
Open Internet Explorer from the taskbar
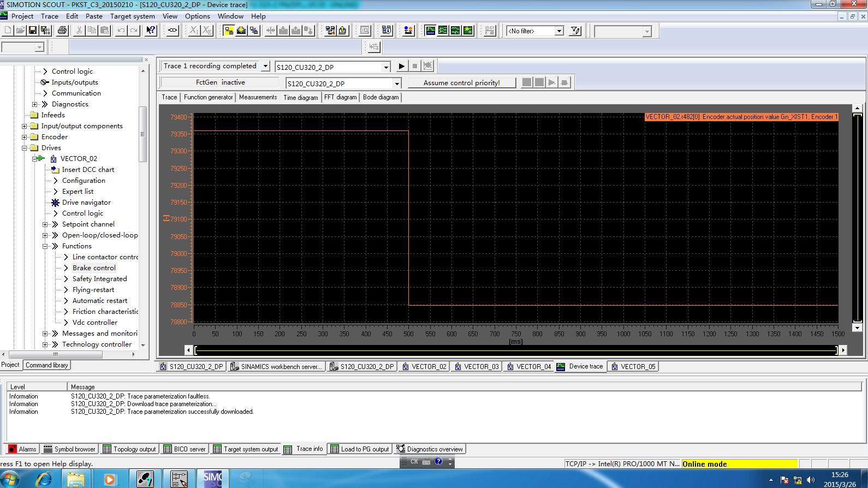44,479
